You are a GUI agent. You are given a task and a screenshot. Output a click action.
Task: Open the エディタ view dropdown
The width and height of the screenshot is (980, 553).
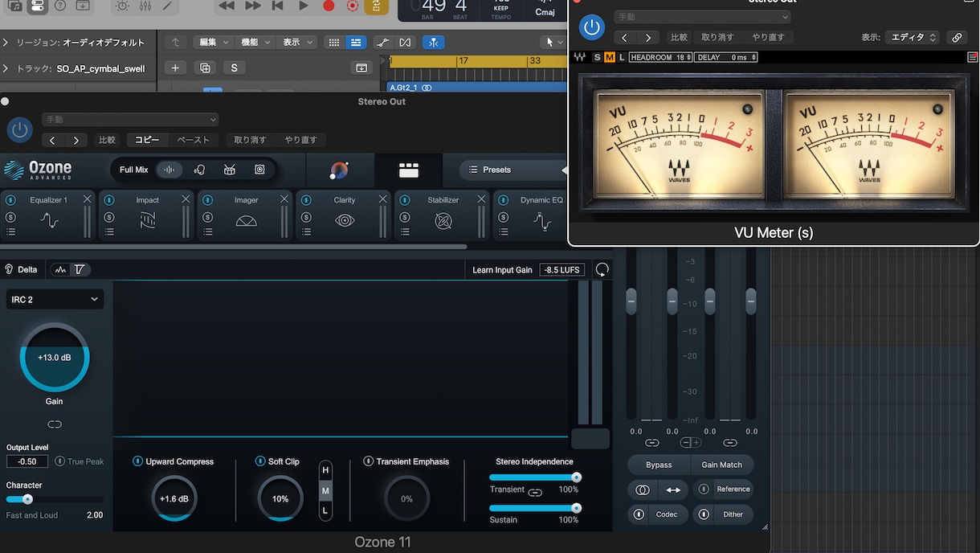coord(912,37)
